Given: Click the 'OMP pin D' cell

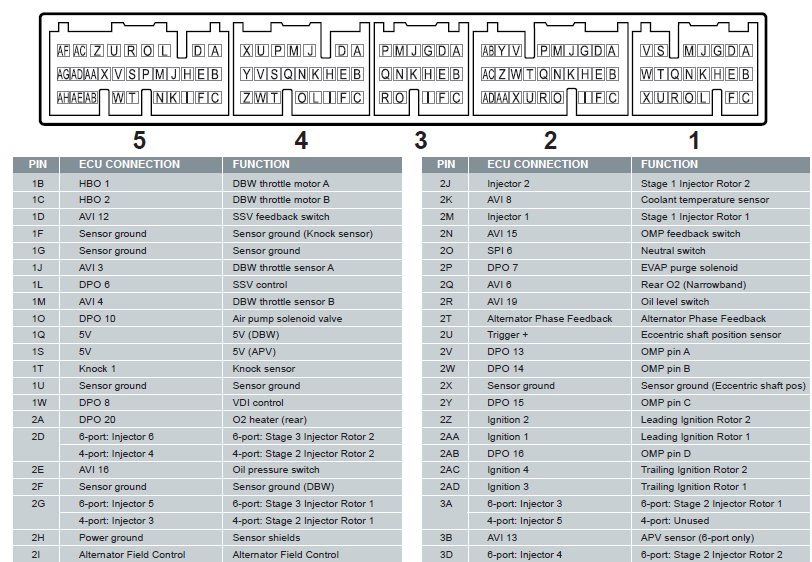Looking at the screenshot, I should click(x=721, y=453).
